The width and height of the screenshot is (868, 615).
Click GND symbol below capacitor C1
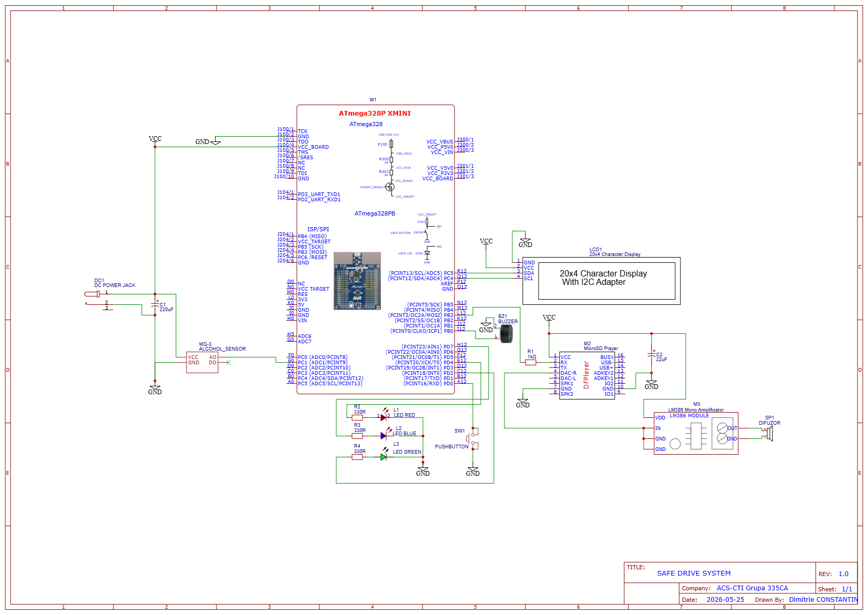coord(155,389)
